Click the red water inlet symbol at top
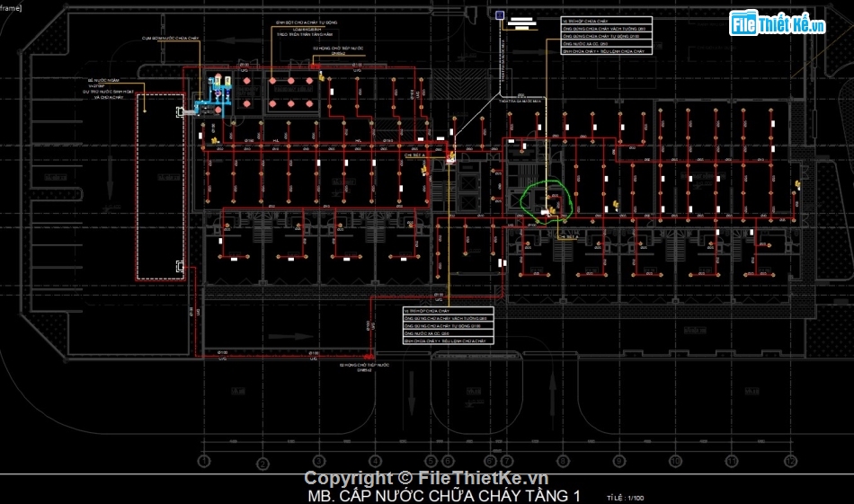The image size is (854, 504). [314, 64]
